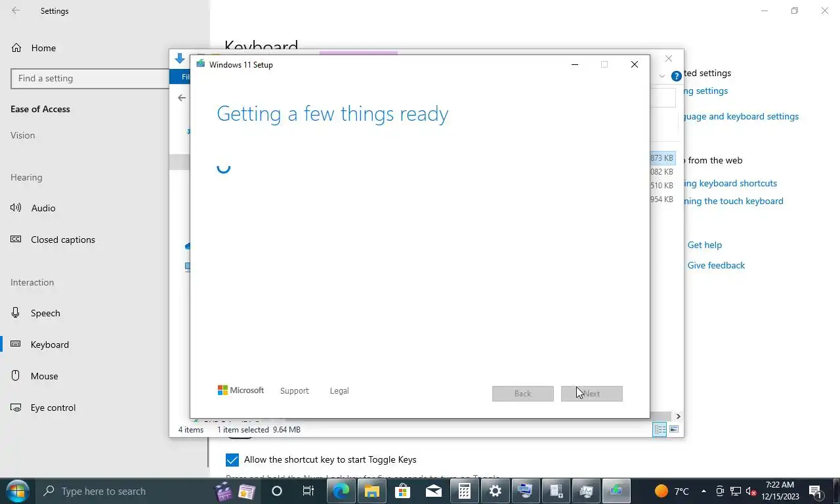Viewport: 840px width, 504px height.
Task: Open the weather widget showing 7°C
Action: [x=671, y=491]
